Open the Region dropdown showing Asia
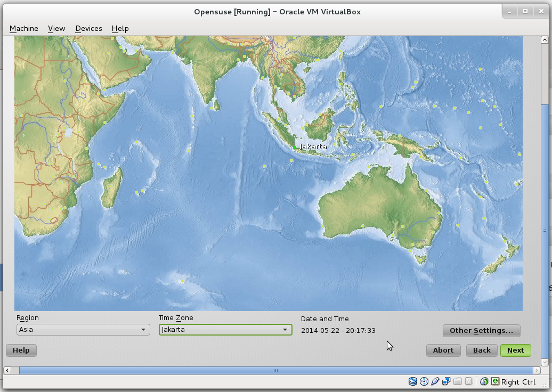Viewport: 552px width, 392px height. tap(83, 330)
